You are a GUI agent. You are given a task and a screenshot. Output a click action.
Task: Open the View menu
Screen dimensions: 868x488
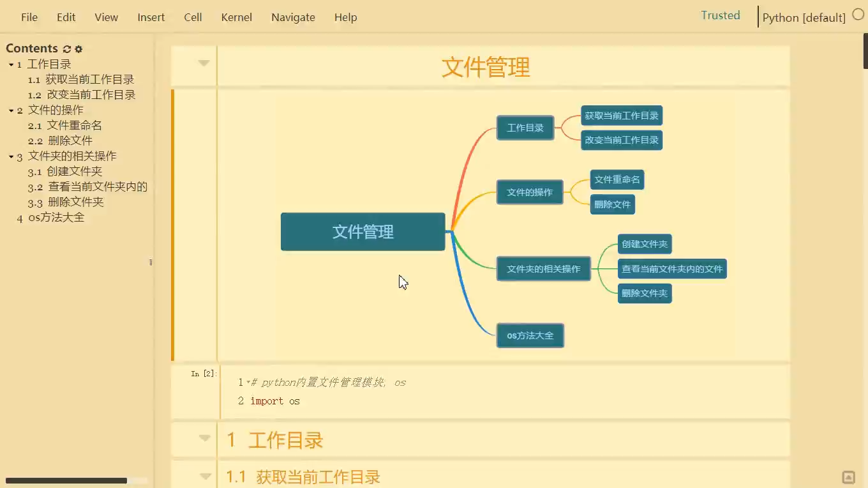(107, 17)
